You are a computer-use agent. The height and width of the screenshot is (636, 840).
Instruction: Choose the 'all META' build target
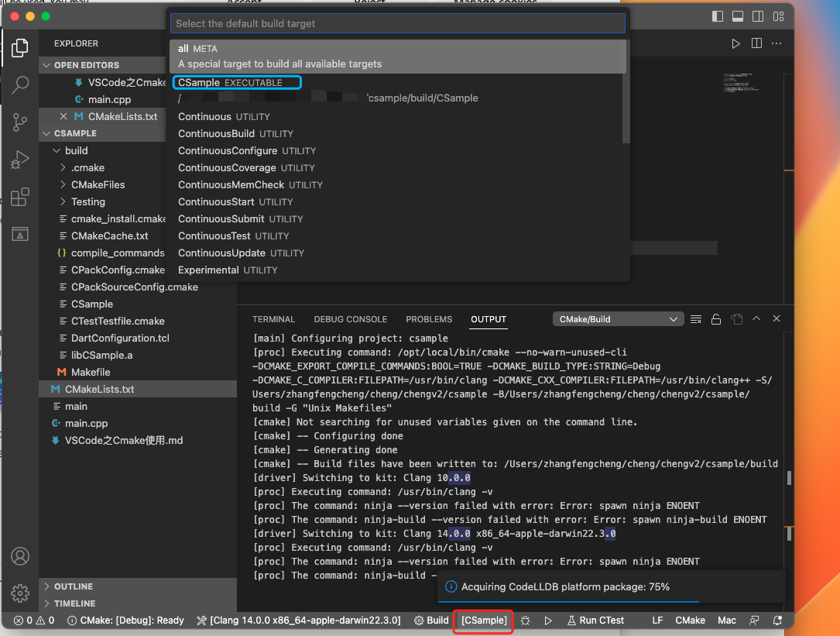[x=397, y=57]
